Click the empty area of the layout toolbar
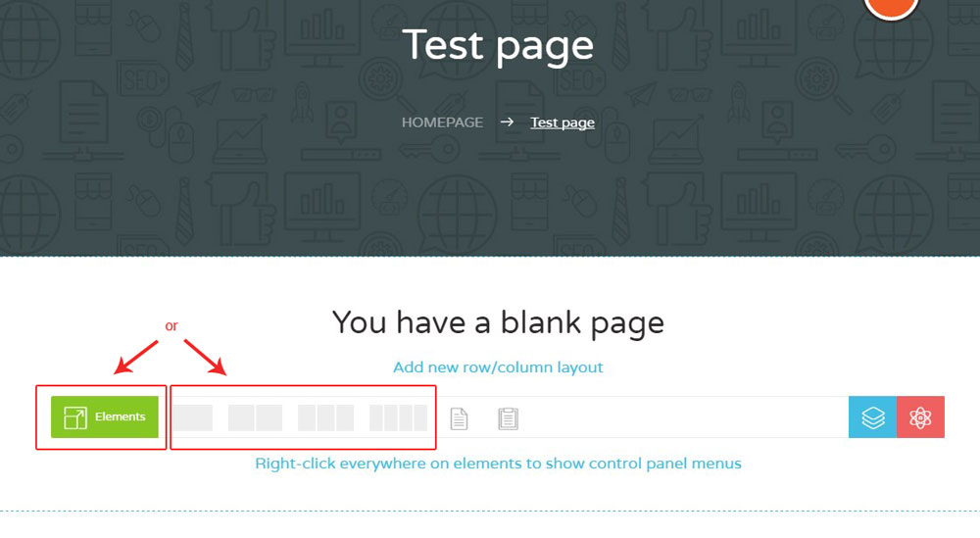Screen dimensions: 980x538 [x=686, y=417]
